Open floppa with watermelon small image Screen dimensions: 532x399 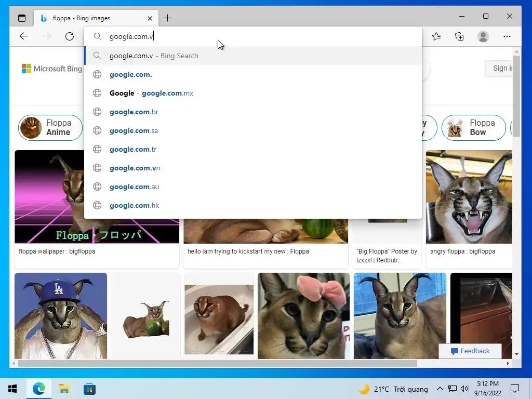point(146,320)
